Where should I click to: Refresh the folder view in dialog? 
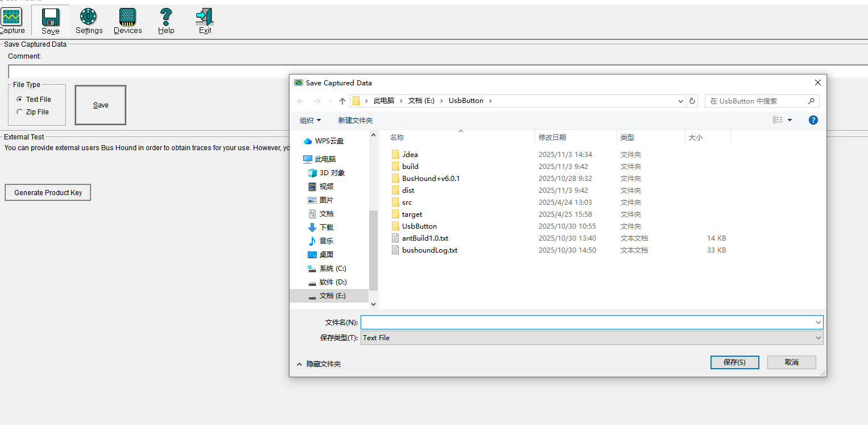[x=692, y=101]
